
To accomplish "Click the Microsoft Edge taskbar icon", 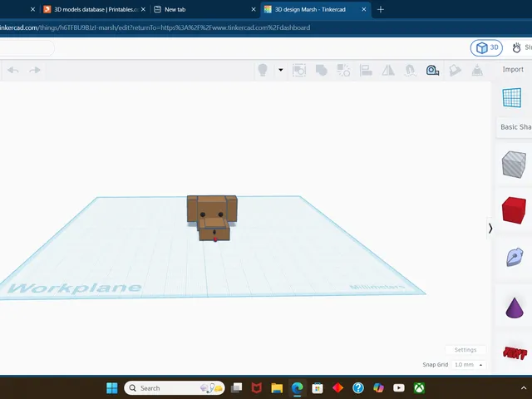I will tap(298, 388).
